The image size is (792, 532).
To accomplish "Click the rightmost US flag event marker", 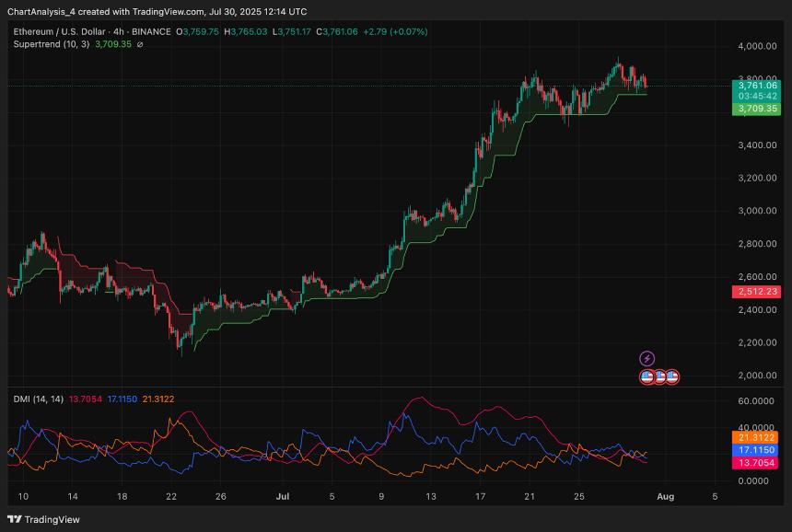I will pos(672,376).
